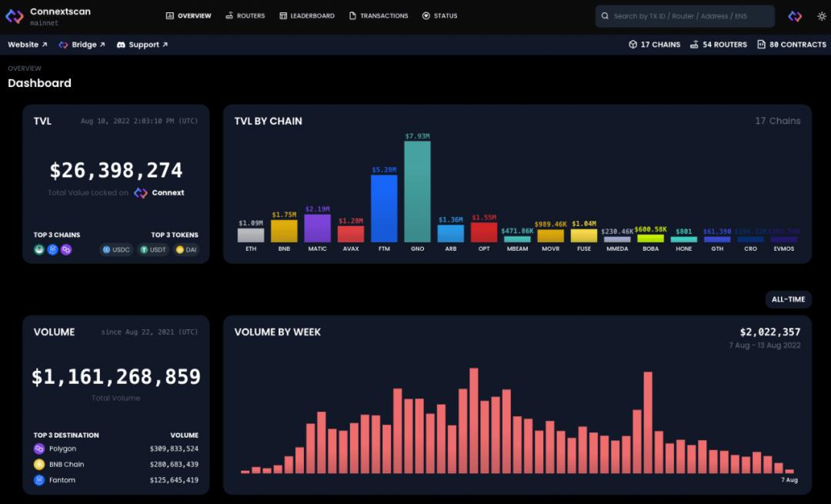Go to the Transactions tab
This screenshot has height=504, width=831.
coord(379,16)
